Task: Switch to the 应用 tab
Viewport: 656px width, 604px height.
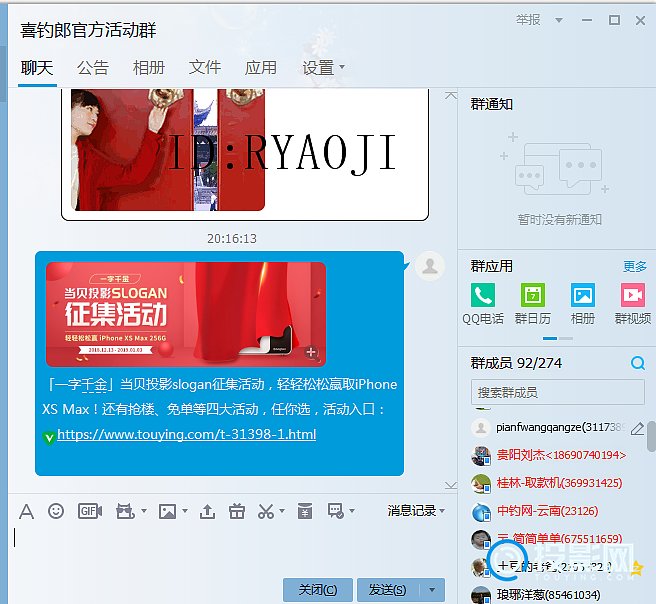Action: click(261, 68)
